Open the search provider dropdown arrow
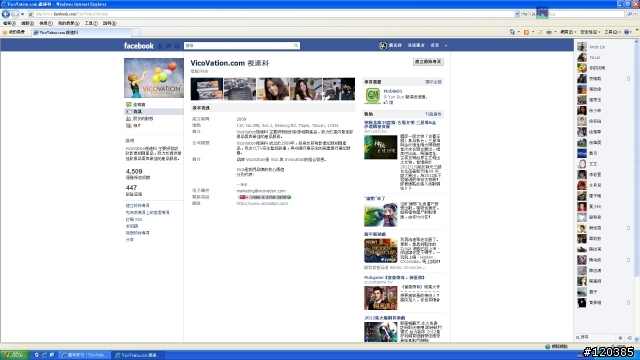Image resolution: width=640 pixels, height=360 pixels. point(636,14)
